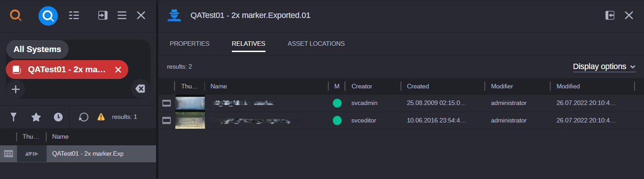
Task: Click the dock icon in right panel header
Action: pyautogui.click(x=609, y=15)
